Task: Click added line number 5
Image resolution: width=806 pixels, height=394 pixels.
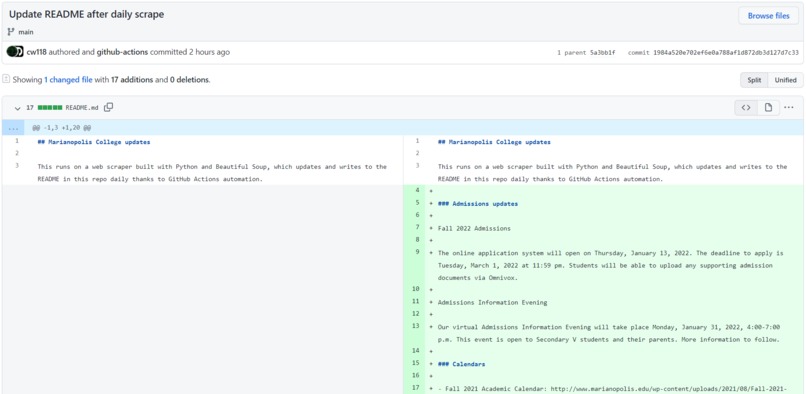Action: (x=417, y=204)
